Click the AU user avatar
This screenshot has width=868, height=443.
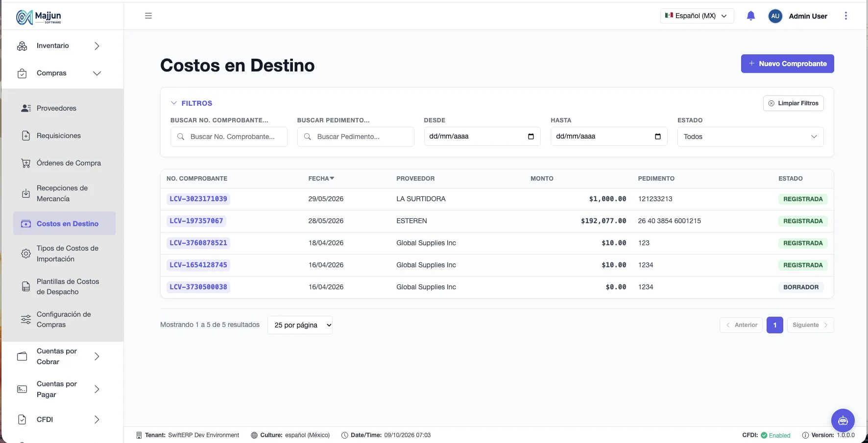click(x=775, y=16)
